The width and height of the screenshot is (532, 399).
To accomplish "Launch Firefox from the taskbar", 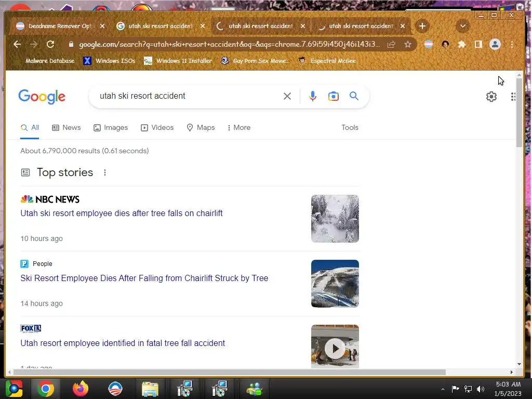I will pyautogui.click(x=81, y=389).
